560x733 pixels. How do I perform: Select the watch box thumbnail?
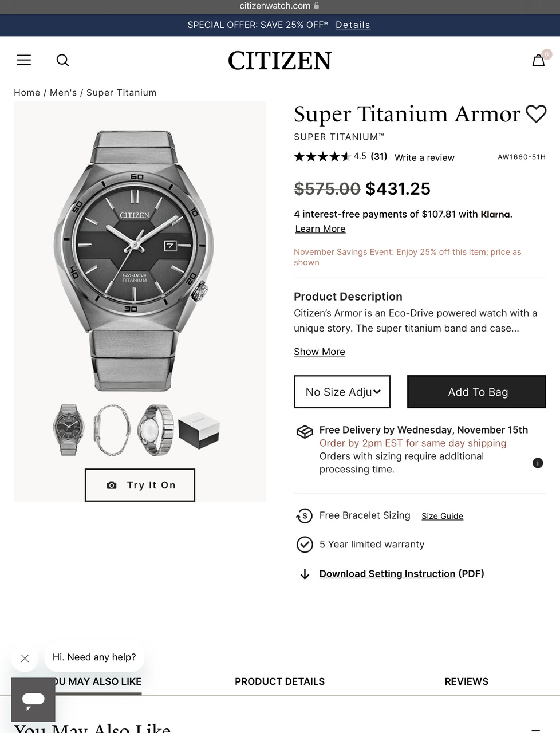tap(199, 430)
